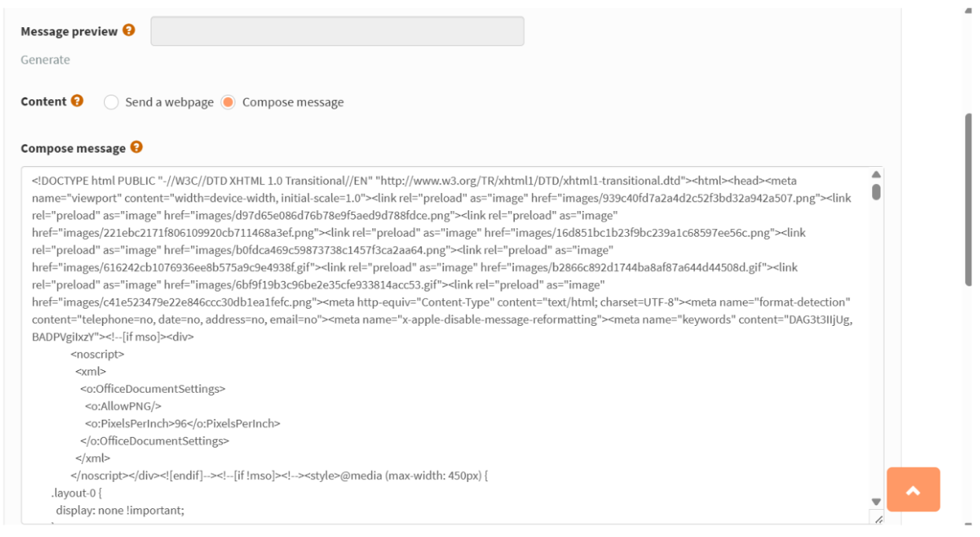Open the Content help icon
The height and width of the screenshot is (537, 980).
tap(76, 101)
